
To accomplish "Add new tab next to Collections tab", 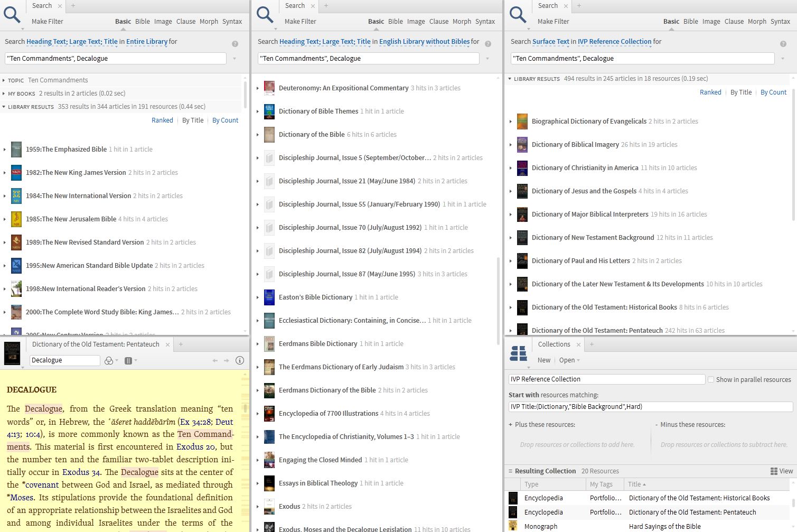I will point(592,344).
